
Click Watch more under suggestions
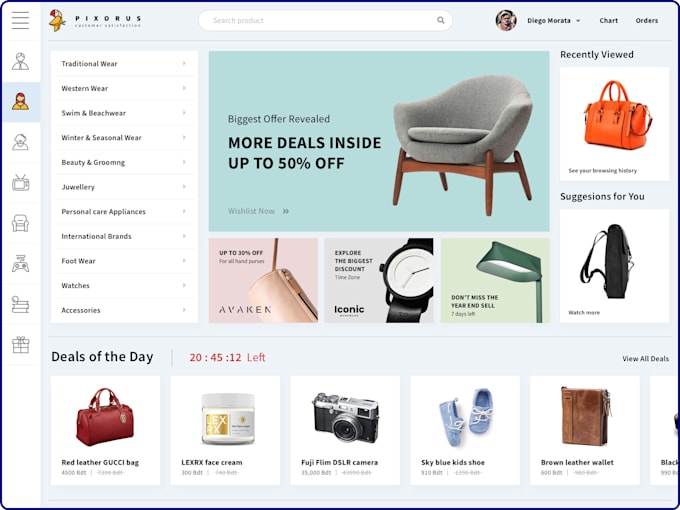pos(584,312)
